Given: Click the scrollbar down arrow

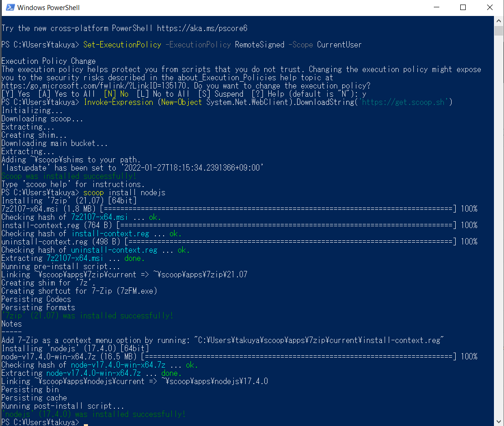Looking at the screenshot, I should (x=499, y=421).
